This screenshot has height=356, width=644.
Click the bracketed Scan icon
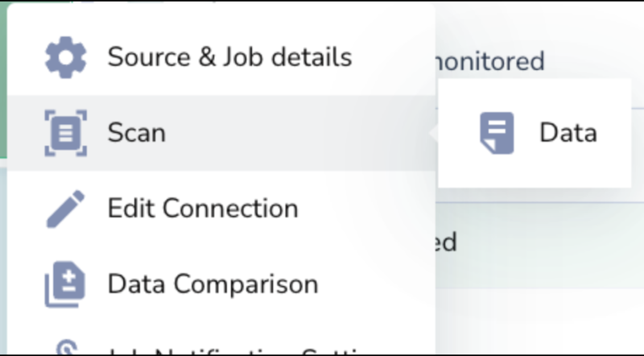click(x=65, y=133)
